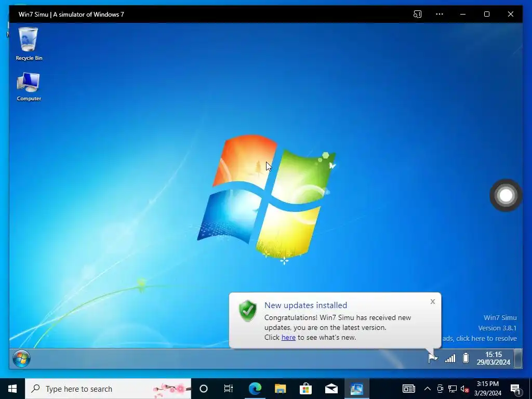This screenshot has width=532, height=399.
Task: Click the Action Center flag tray icon
Action: [433, 358]
